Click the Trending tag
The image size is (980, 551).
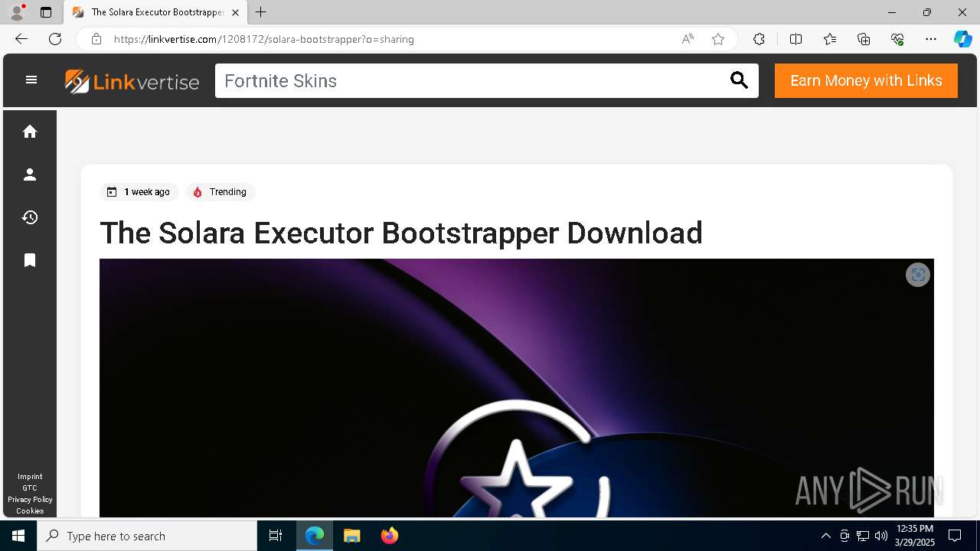tap(220, 192)
